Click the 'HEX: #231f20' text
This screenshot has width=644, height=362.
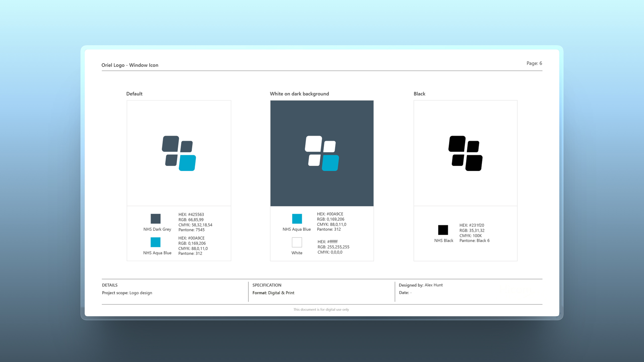[x=472, y=225]
